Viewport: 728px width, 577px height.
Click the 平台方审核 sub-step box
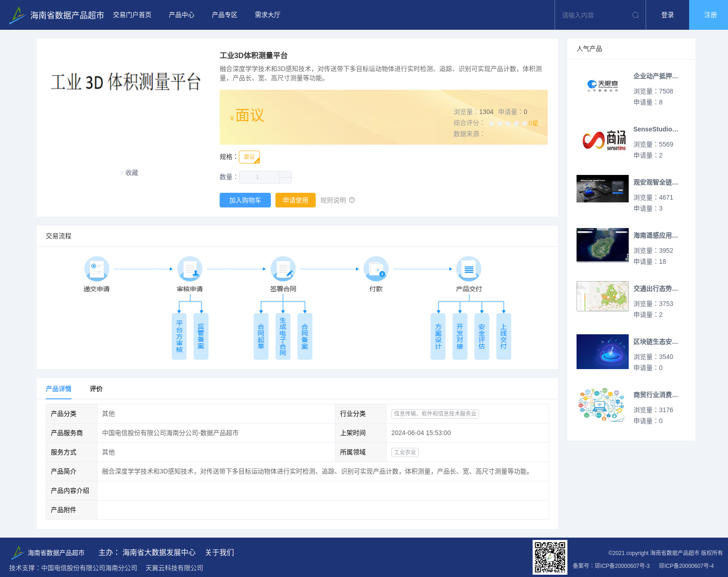[179, 337]
